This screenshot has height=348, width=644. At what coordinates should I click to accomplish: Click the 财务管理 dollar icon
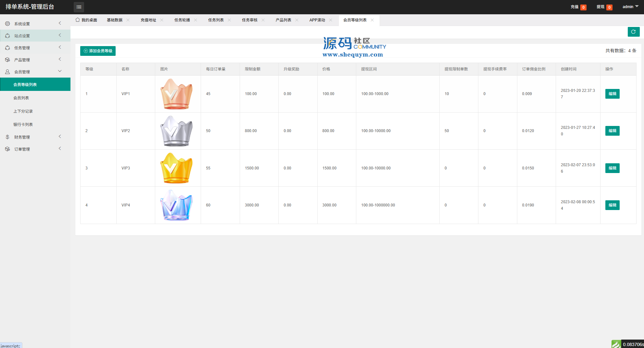pos(7,137)
